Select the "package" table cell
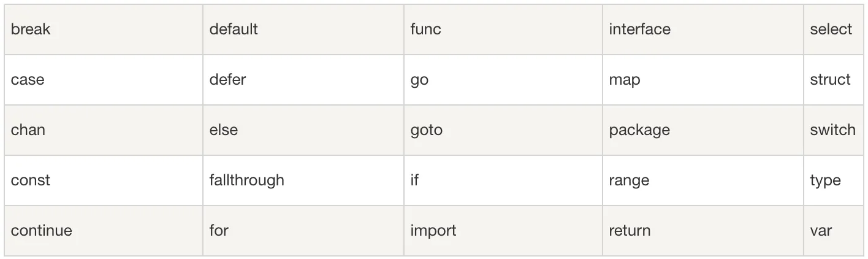 click(x=639, y=130)
